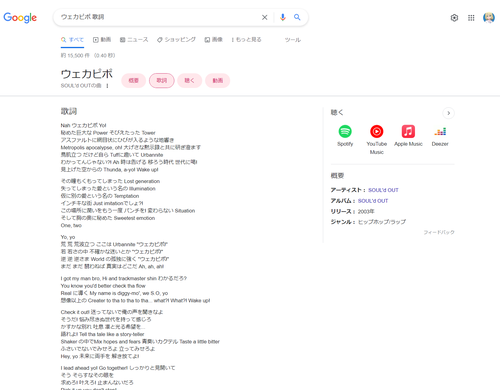Click the 聴く panel heading
Image resolution: width=500 pixels, height=390 pixels.
(x=337, y=112)
